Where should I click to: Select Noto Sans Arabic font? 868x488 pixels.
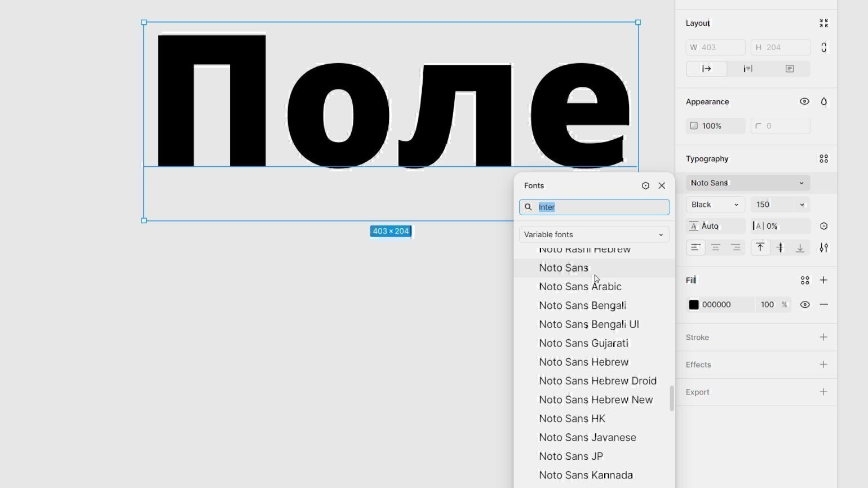click(580, 286)
